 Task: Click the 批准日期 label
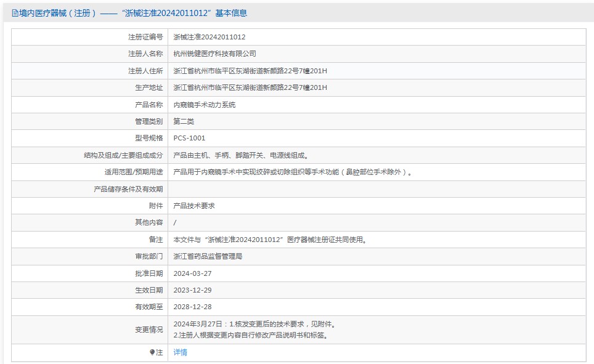(x=149, y=273)
